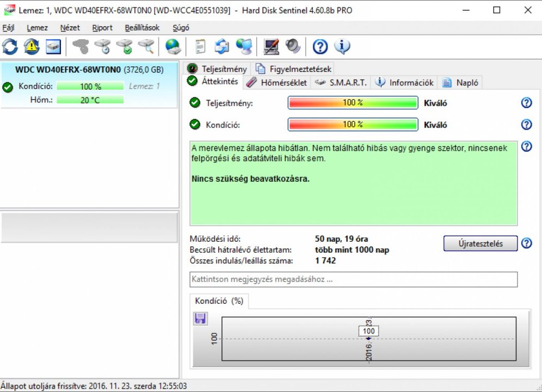Switch to the Hőmérséklet tab

[277, 83]
